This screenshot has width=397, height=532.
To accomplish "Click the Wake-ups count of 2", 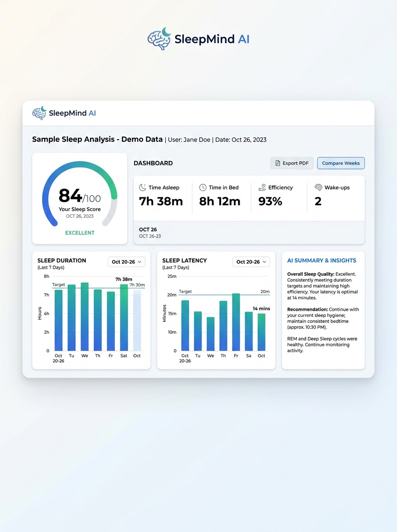I will coord(318,201).
